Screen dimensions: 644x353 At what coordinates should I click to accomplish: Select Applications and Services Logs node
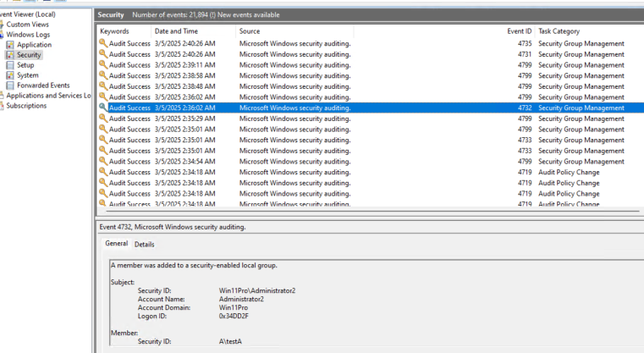coord(48,96)
